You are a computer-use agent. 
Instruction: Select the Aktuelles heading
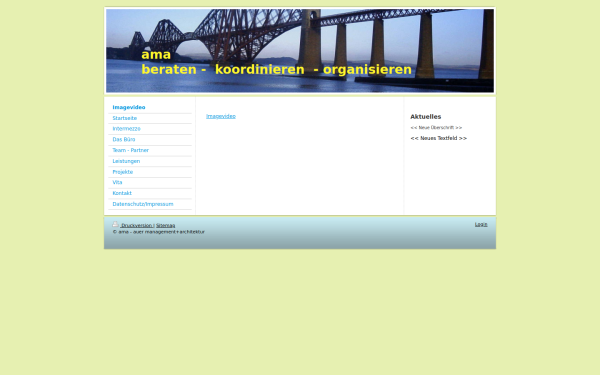tap(426, 117)
